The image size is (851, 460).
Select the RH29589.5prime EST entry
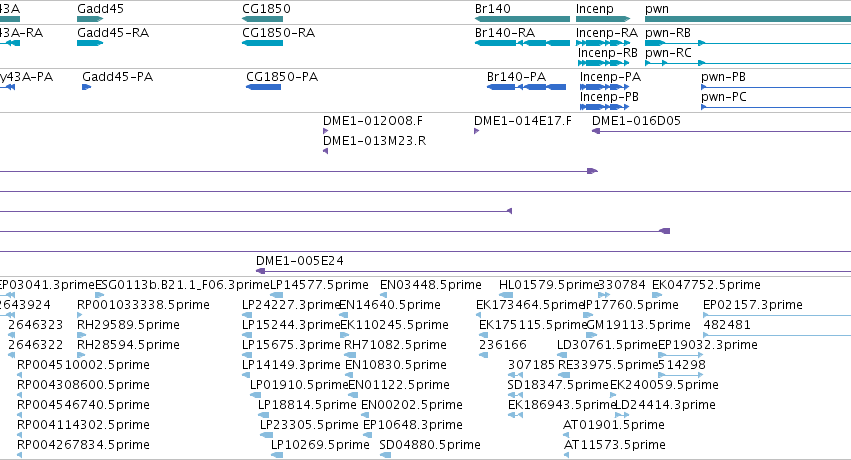[x=128, y=325]
